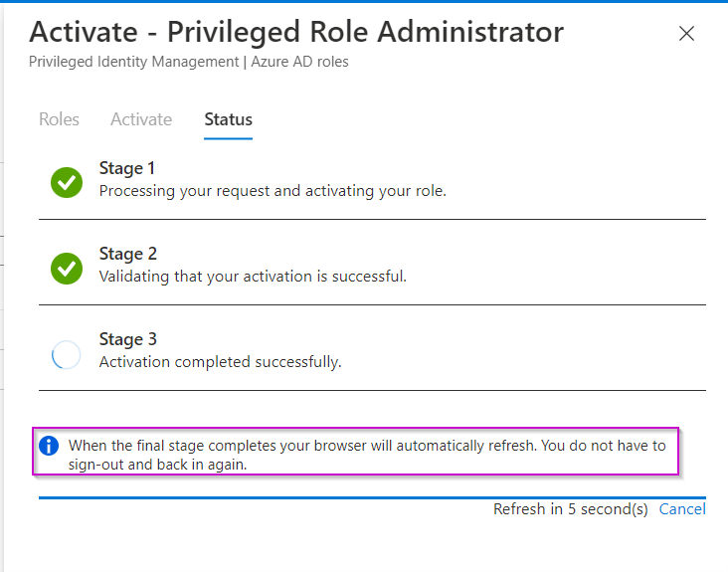Click the Stage 1 green checkmark icon

tap(67, 182)
